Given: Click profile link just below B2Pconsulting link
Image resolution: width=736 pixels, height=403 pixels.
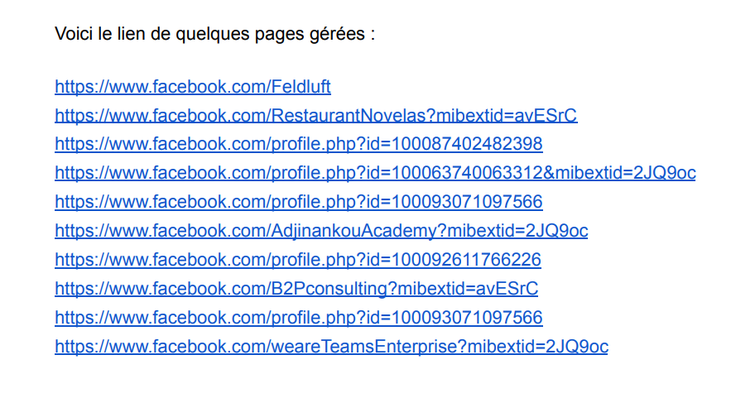Looking at the screenshot, I should [298, 318].
